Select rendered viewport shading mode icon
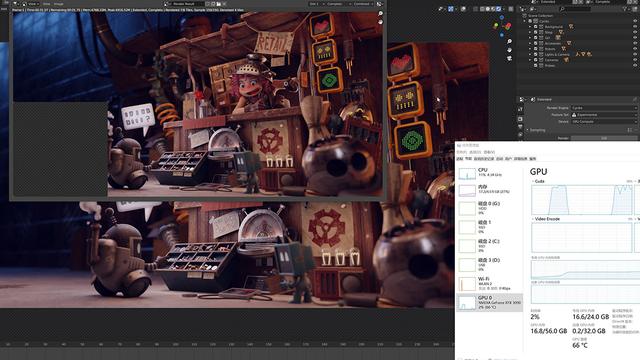 498,9
